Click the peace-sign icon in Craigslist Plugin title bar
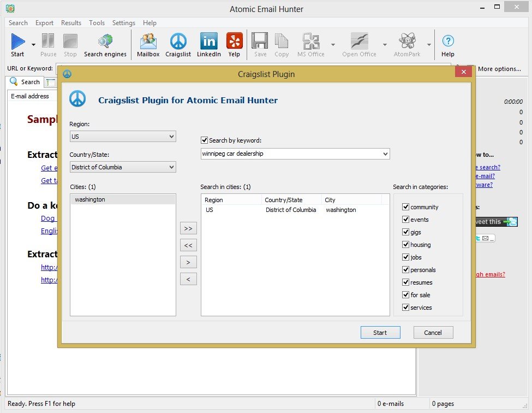The image size is (532, 413). [67, 74]
